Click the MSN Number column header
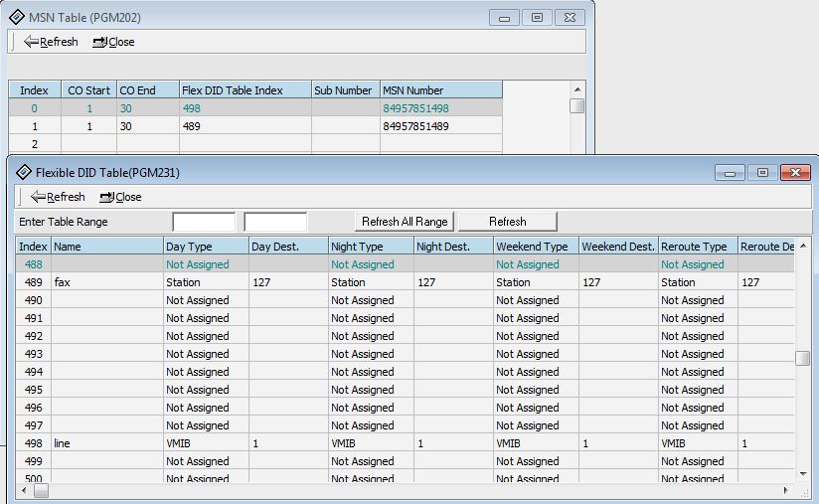Screen dimensions: 819x504 440,90
